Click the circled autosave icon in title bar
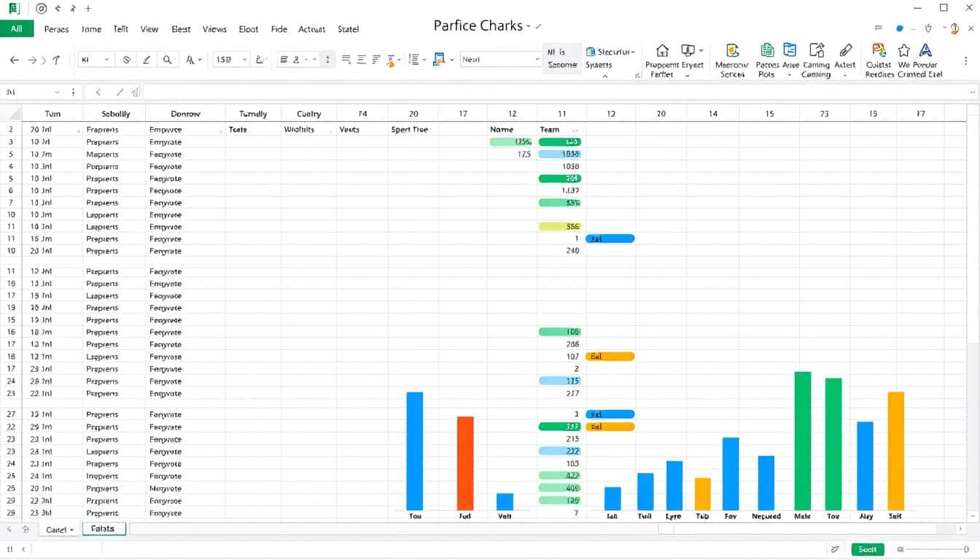Screen dimensions: 980x560 point(41,9)
